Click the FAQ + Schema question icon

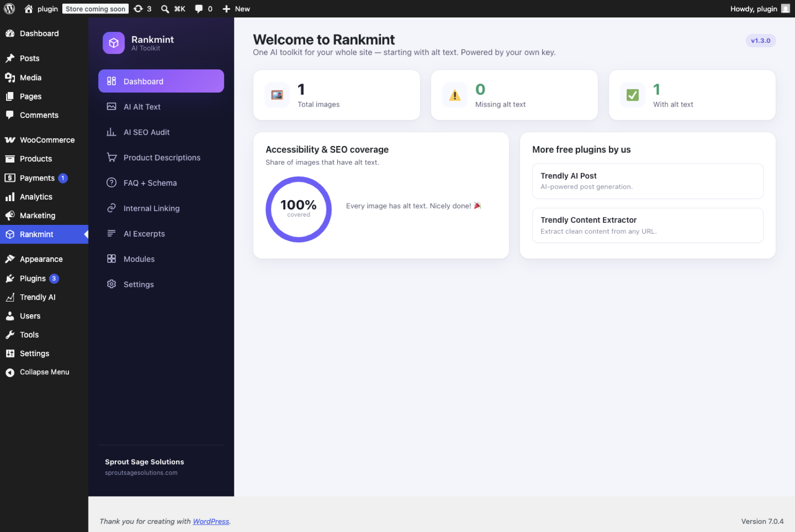click(x=111, y=183)
